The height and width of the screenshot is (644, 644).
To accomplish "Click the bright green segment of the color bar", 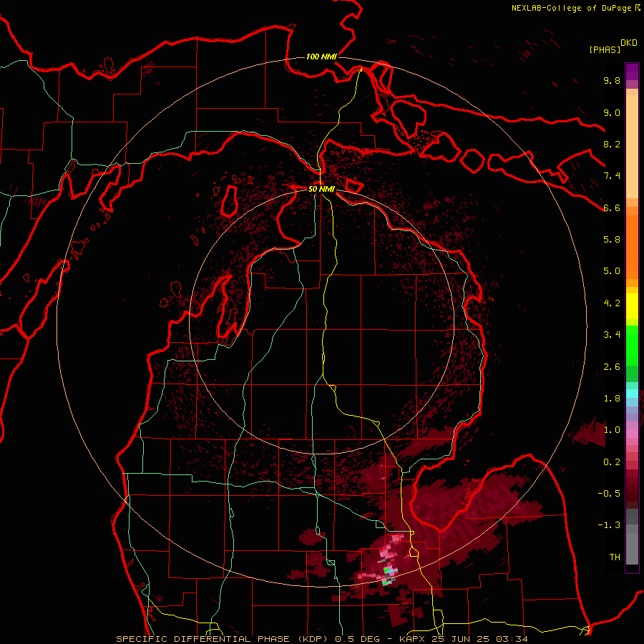I will (x=632, y=346).
